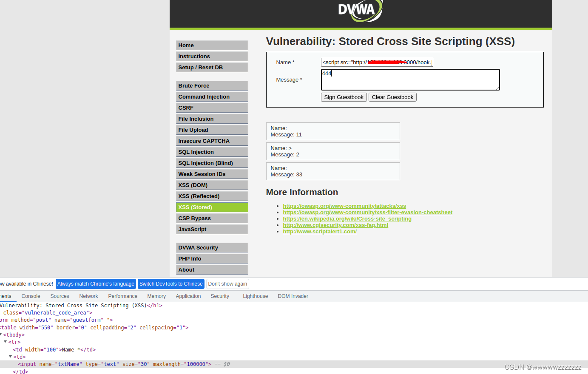588x374 pixels.
Task: Open the Network tab in DevTools
Action: pyautogui.click(x=88, y=296)
